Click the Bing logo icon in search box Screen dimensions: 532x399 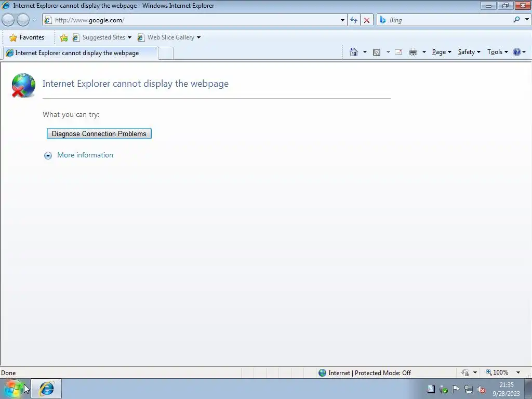click(x=383, y=20)
